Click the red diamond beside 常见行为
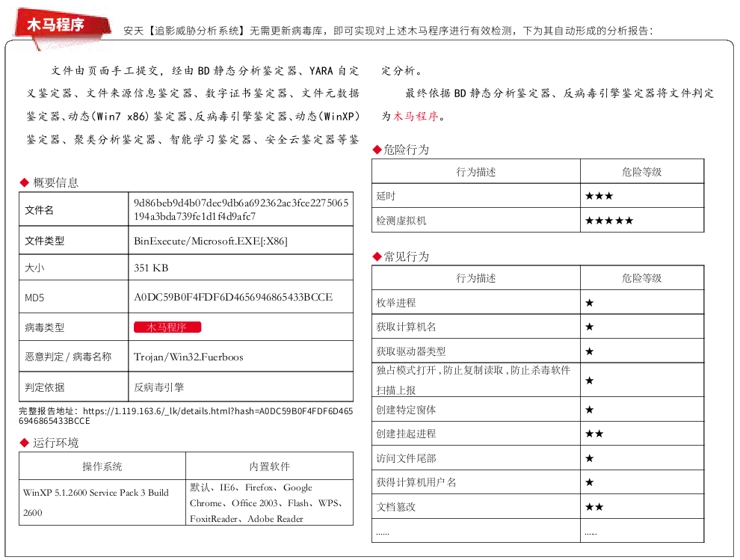Screen dimensions: 740x560 point(377,257)
